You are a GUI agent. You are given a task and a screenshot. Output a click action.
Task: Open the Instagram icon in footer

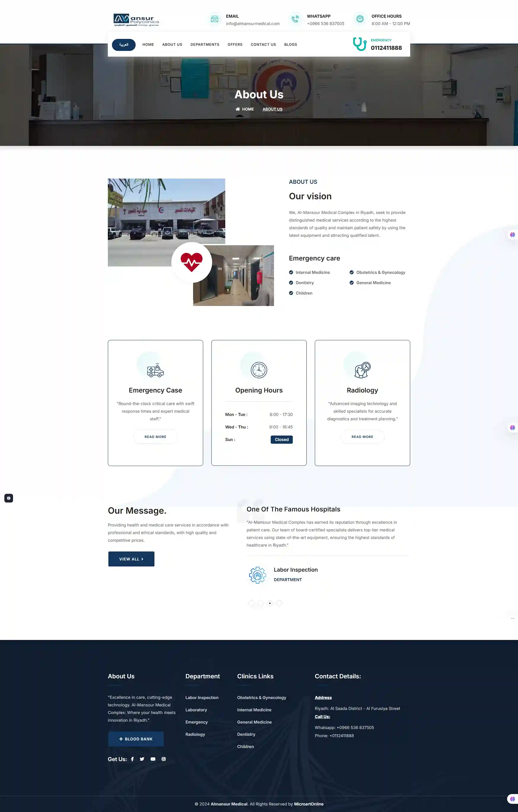[164, 759]
